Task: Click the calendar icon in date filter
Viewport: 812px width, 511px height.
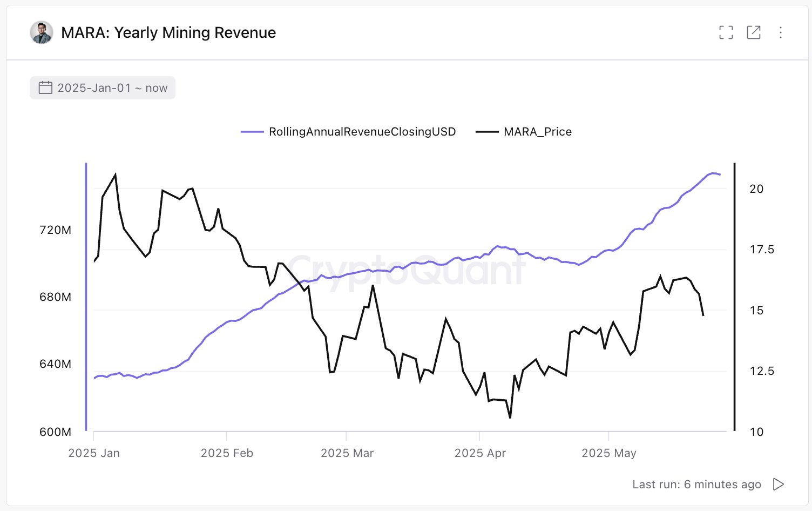Action: (x=45, y=88)
